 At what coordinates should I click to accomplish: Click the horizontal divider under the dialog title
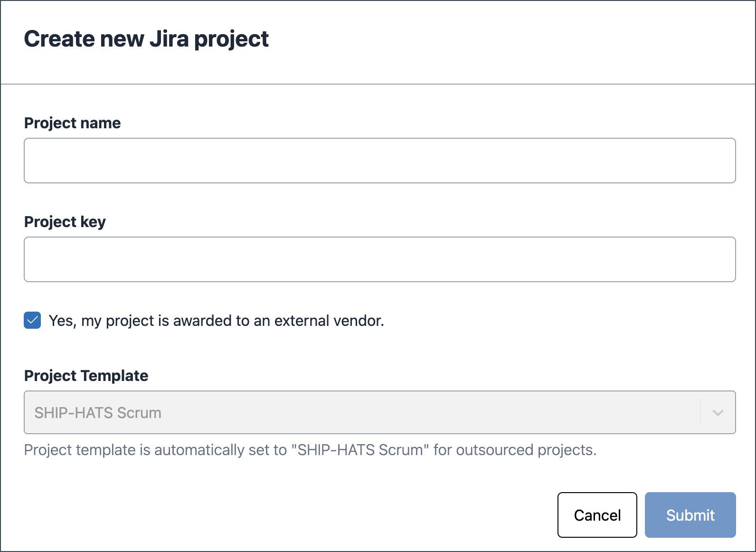[x=378, y=84]
